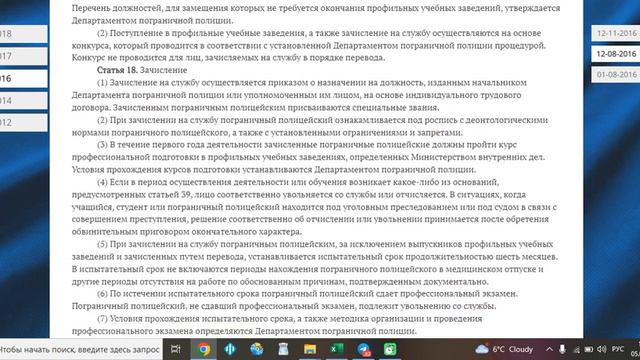640x360 pixels.
Task: Click line 'Департаментом пограничной полиции.' near top
Action: (153, 21)
